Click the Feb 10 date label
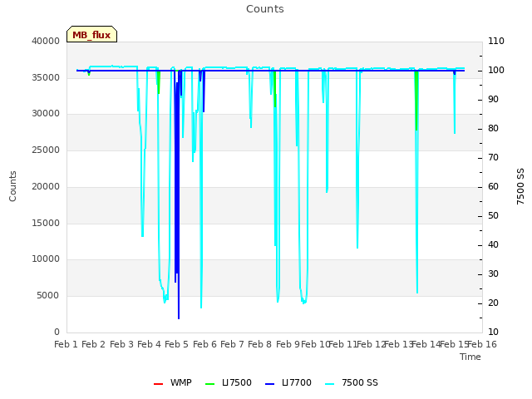Image resolution: width=532 pixels, height=399 pixels. point(316,345)
